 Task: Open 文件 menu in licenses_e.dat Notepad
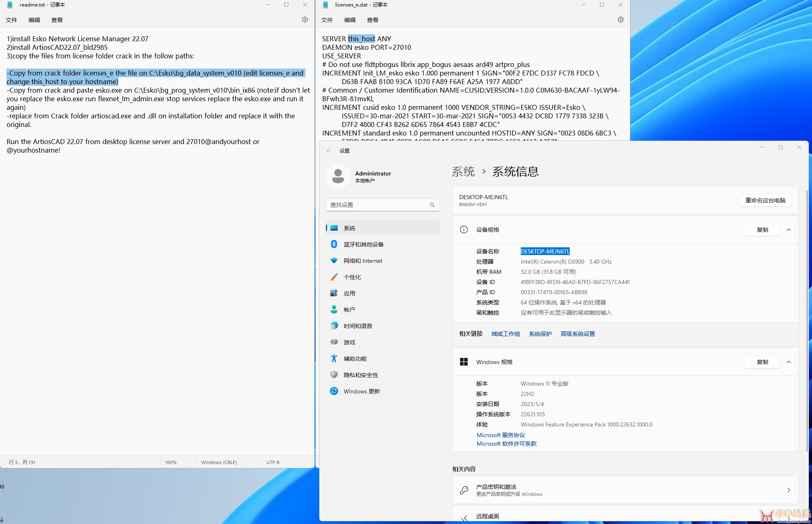pos(327,20)
